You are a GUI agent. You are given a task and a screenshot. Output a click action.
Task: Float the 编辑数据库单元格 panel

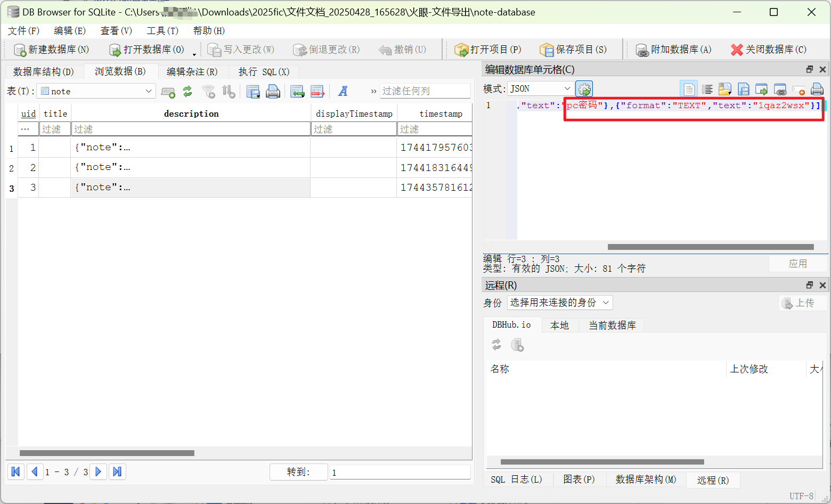point(810,69)
